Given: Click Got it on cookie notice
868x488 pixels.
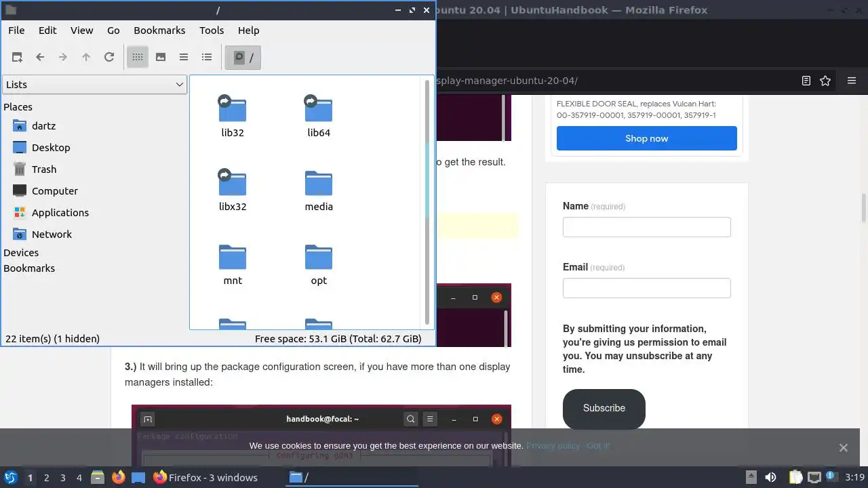Looking at the screenshot, I should 598,446.
